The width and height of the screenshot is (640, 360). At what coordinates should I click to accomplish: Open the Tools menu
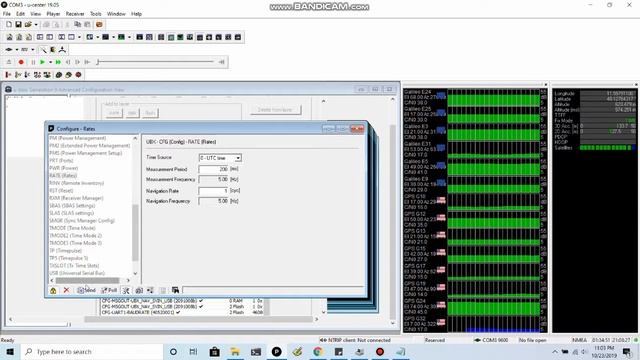(x=96, y=14)
